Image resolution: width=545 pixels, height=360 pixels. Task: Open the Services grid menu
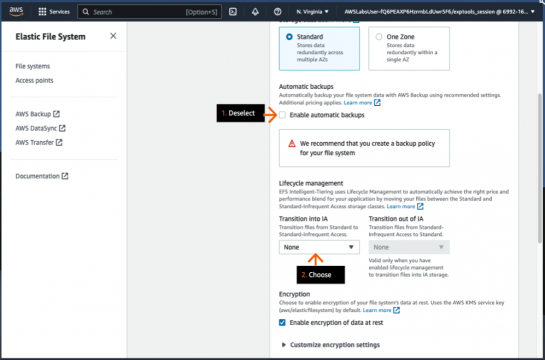click(x=42, y=12)
